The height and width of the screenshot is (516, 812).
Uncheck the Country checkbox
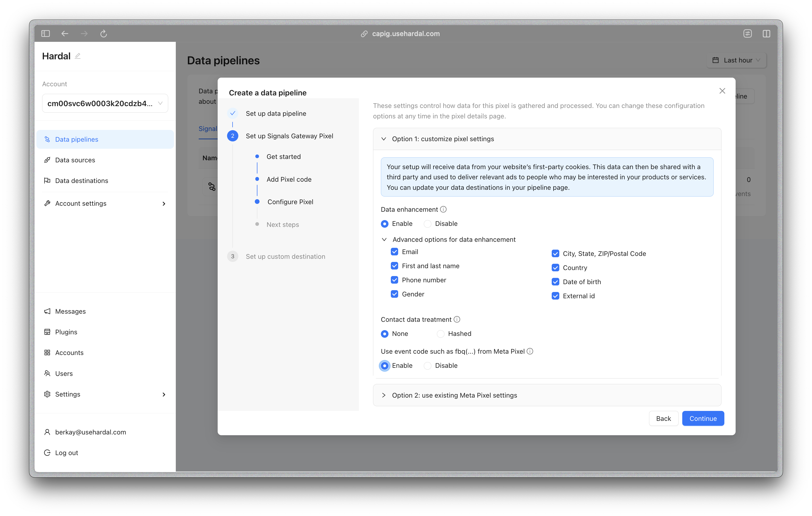pyautogui.click(x=555, y=268)
